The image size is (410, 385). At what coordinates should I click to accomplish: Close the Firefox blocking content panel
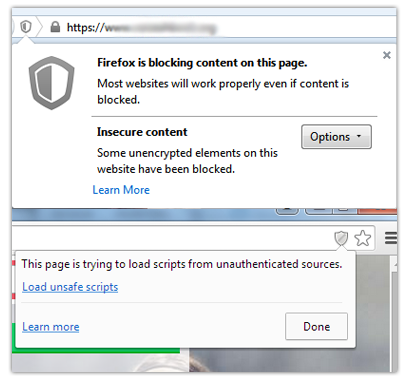[387, 55]
